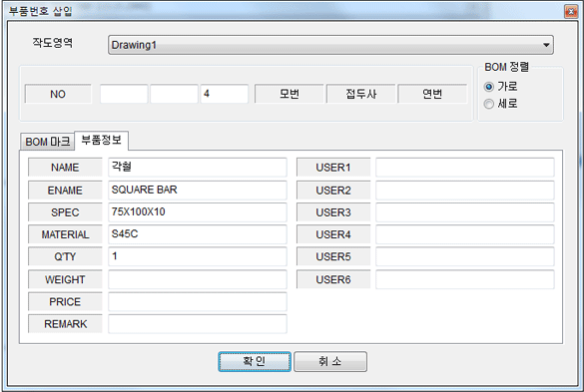Click the first empty NO field
This screenshot has height=392, width=584.
click(x=124, y=94)
